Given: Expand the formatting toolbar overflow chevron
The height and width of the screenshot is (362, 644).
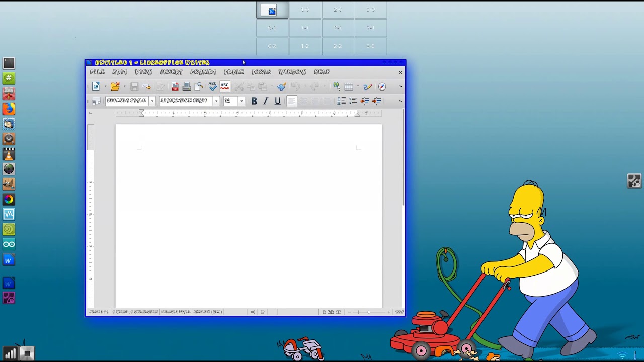Looking at the screenshot, I should (x=400, y=101).
